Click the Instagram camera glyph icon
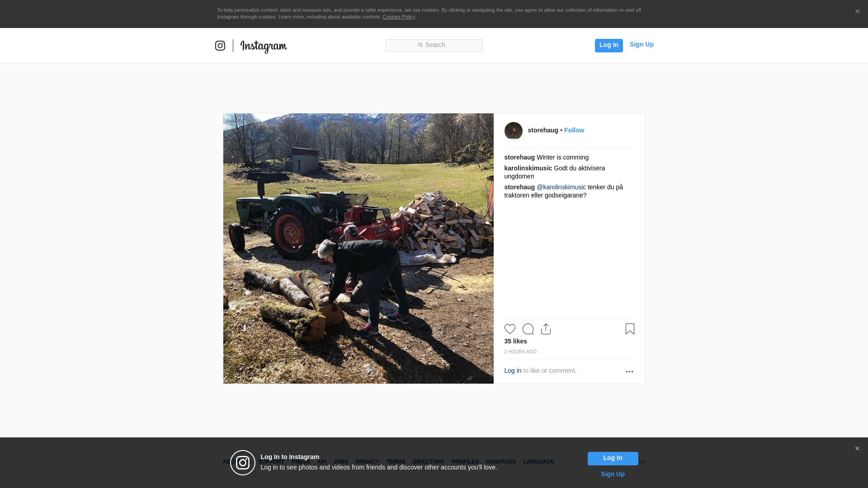868x488 pixels. click(220, 46)
